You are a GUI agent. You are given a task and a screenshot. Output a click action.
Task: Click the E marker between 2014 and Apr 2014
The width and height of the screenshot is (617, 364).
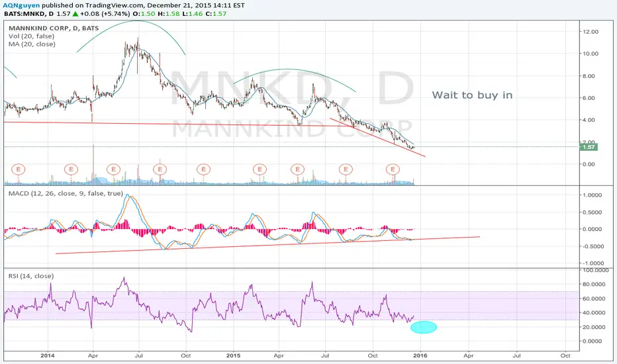coord(71,169)
